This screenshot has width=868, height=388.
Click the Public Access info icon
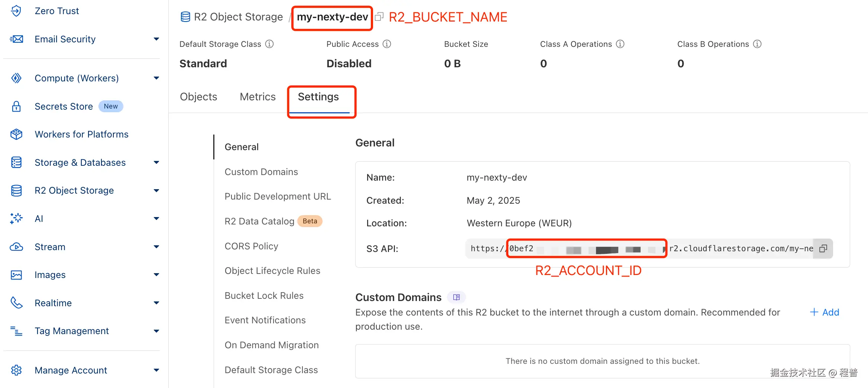point(387,44)
